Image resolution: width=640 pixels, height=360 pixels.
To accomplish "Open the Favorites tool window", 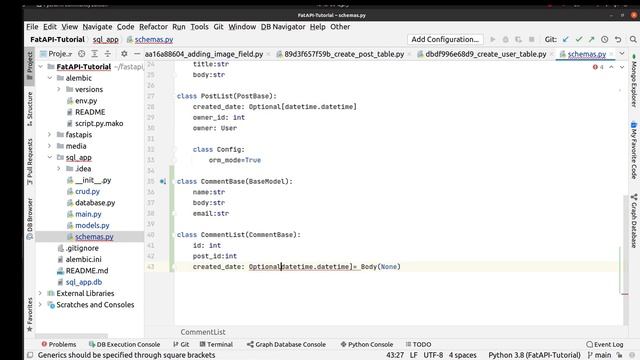I will 29,314.
